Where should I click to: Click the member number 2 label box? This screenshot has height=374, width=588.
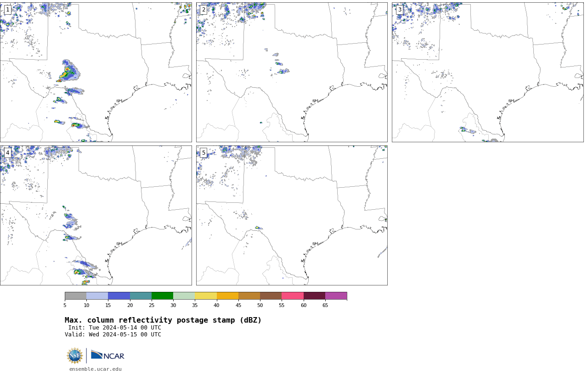[x=204, y=10]
